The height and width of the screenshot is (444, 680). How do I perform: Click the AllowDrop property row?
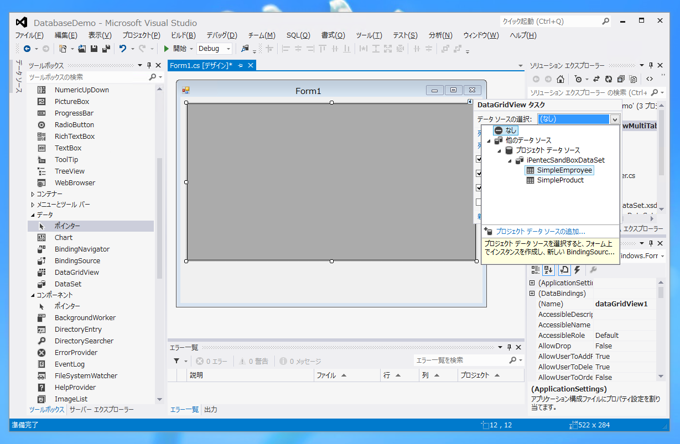(595, 346)
